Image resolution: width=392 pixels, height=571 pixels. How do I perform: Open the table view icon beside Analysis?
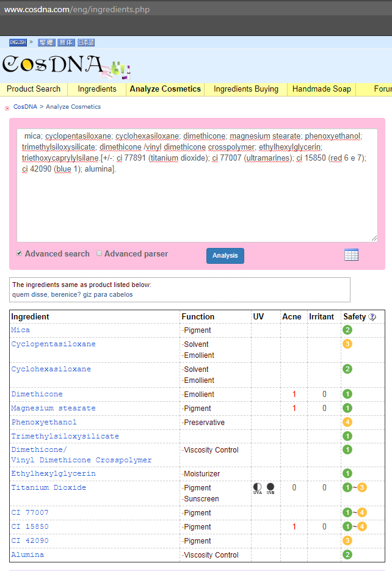point(351,255)
